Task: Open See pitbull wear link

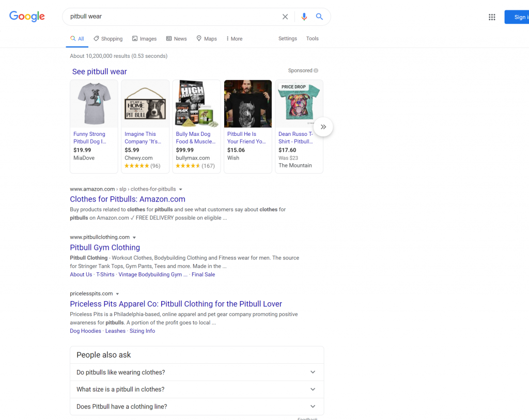Action: point(100,71)
